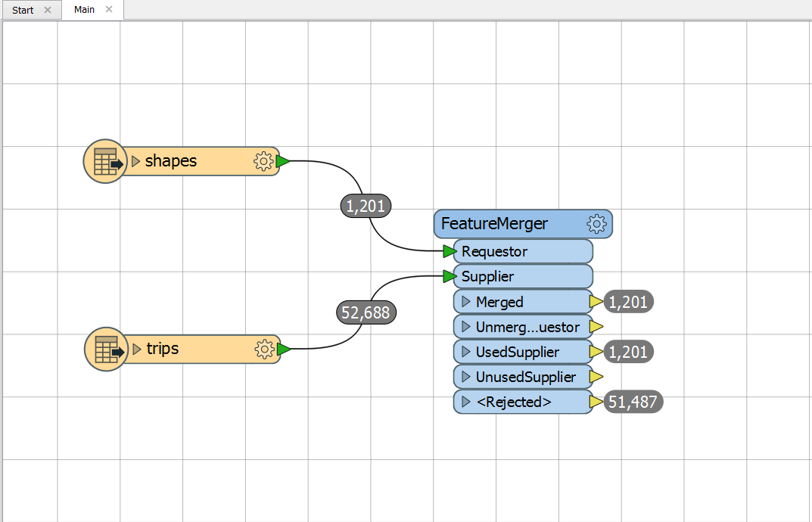Expand the shapes feature type attributes
Screen dimensions: 812x522
136,162
